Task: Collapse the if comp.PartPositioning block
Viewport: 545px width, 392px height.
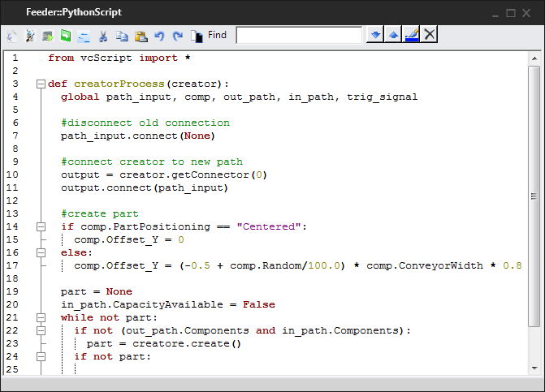Action: tap(39, 226)
